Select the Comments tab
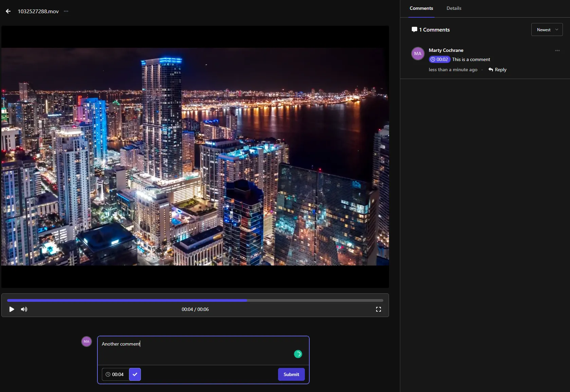This screenshot has height=392, width=570. (x=421, y=8)
